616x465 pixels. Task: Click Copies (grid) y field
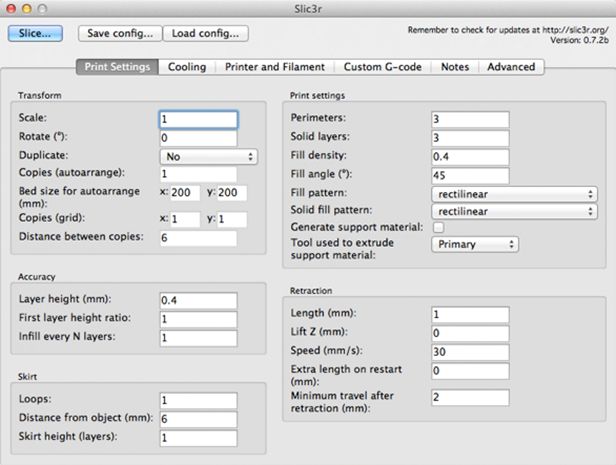point(232,219)
